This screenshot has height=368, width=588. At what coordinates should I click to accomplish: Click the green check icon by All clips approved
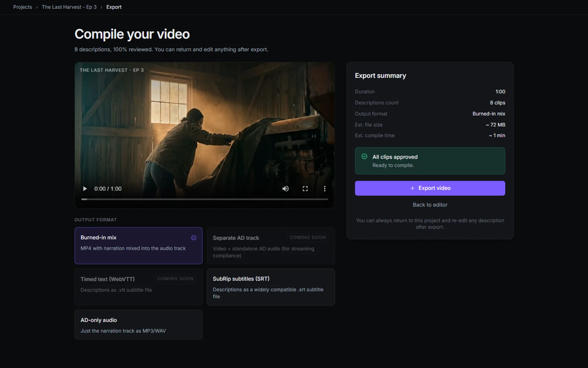coord(364,156)
